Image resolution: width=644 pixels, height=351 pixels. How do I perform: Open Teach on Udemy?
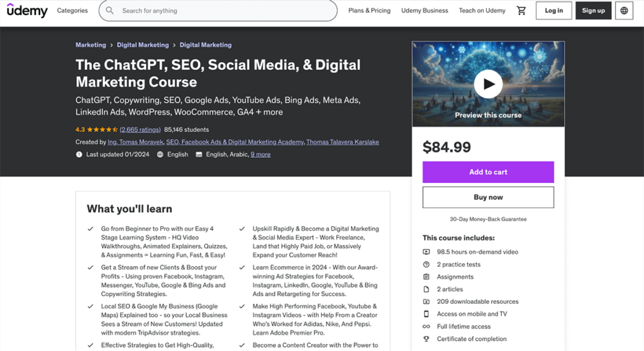tap(482, 11)
